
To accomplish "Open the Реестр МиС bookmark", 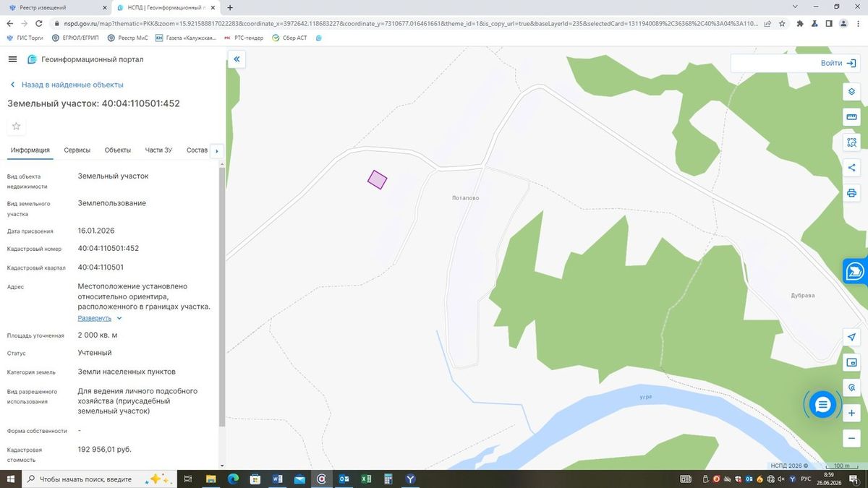I will tap(127, 38).
